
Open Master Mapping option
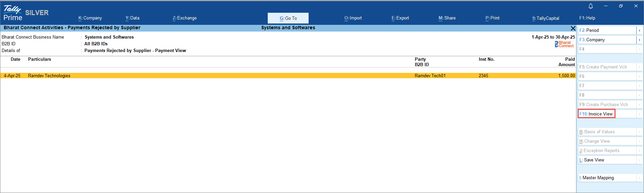pos(606,178)
